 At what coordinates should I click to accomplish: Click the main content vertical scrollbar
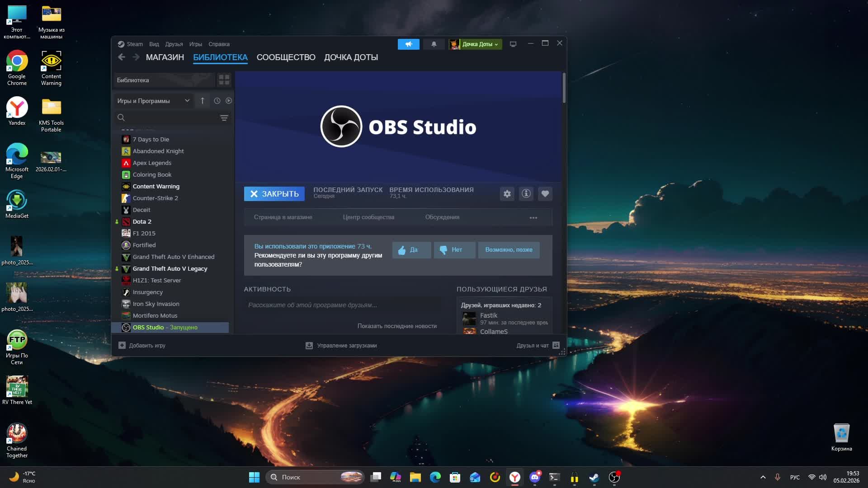(564, 88)
